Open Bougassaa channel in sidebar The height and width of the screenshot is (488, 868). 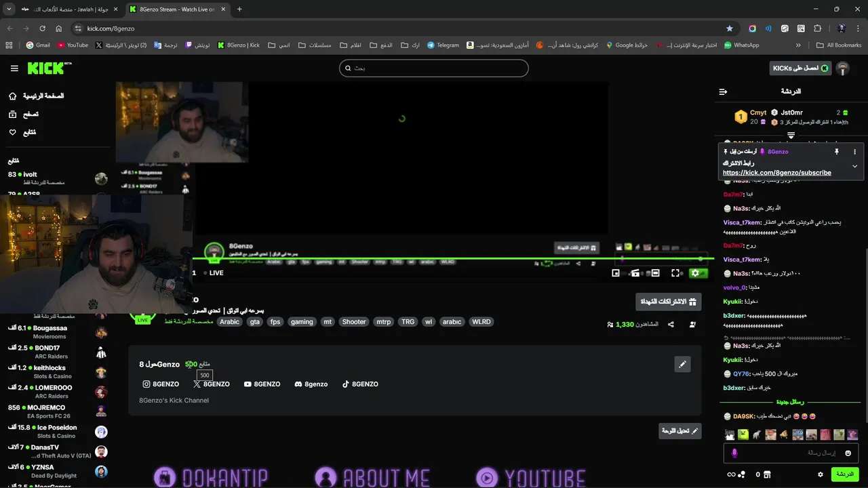click(58, 332)
